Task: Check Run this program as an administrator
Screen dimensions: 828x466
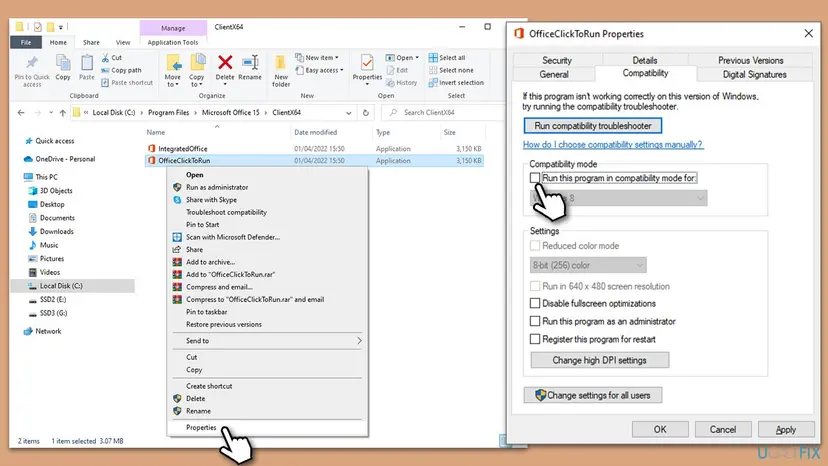Action: click(x=535, y=321)
